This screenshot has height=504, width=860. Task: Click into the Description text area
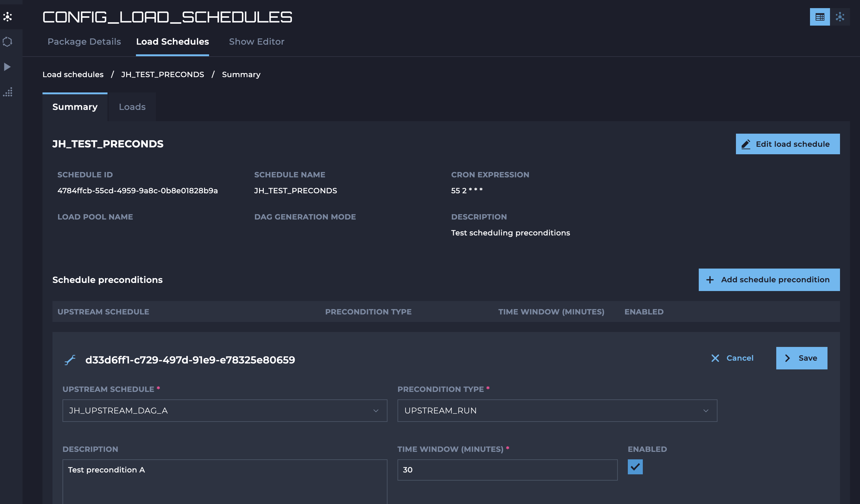(225, 481)
